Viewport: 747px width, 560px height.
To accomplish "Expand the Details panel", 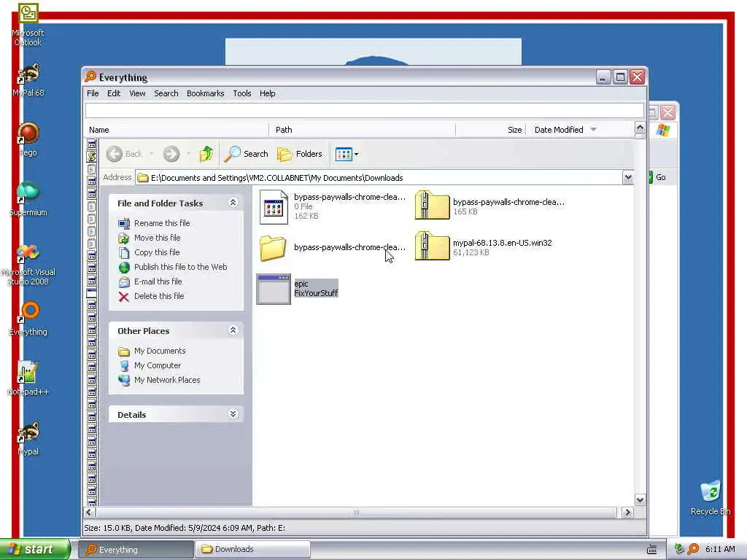I will [x=233, y=414].
